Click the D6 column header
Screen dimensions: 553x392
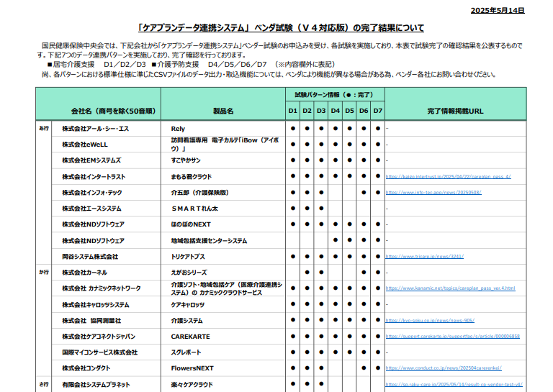364,111
